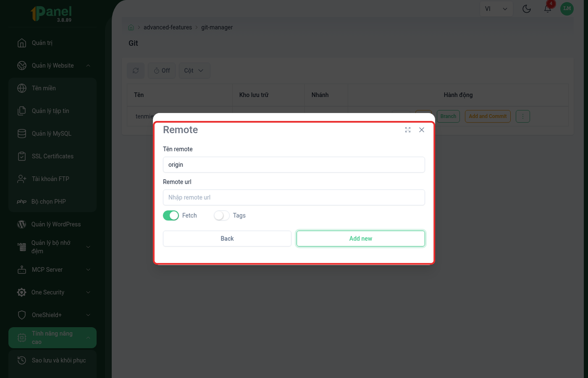Viewport: 588px width, 378px height.
Task: Click the Tên remote input with origin
Action: tap(294, 165)
